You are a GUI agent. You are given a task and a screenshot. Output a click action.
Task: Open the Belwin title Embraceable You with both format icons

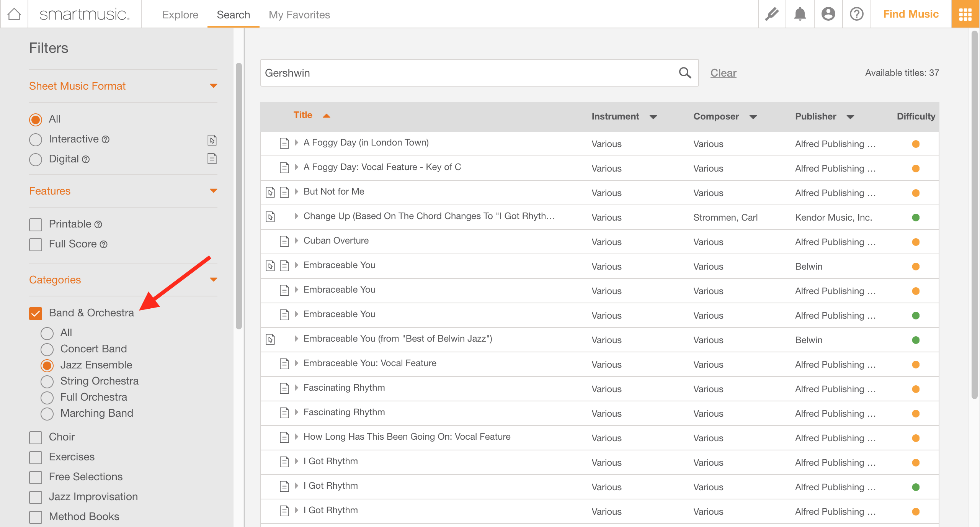coord(339,265)
